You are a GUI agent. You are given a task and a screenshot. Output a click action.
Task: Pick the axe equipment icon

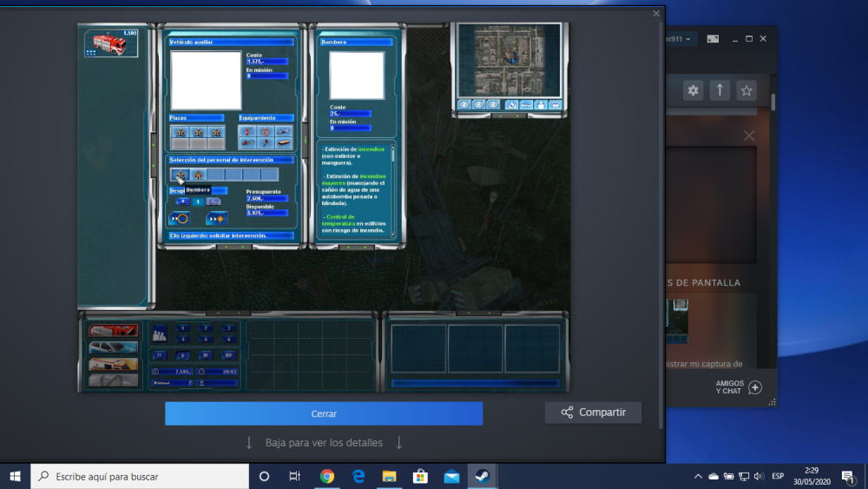pyautogui.click(x=265, y=143)
